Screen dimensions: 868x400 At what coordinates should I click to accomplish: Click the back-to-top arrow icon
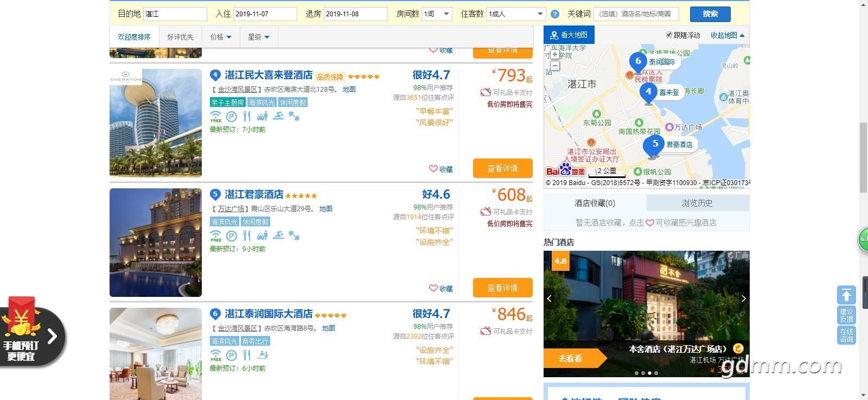click(846, 295)
